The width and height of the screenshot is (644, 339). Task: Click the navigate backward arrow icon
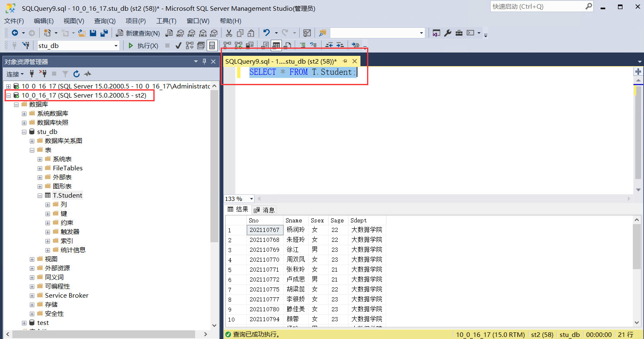pyautogui.click(x=15, y=33)
